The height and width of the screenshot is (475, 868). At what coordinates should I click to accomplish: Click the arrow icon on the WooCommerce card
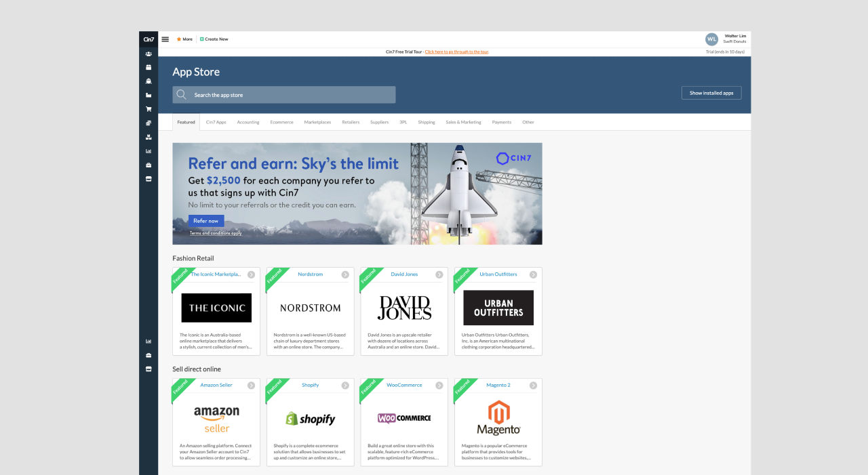[x=439, y=386]
